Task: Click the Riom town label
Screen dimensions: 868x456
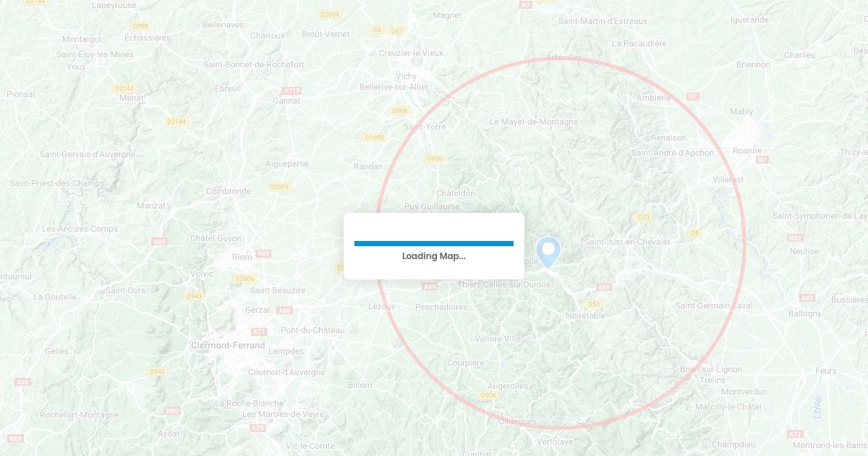Action: [242, 257]
